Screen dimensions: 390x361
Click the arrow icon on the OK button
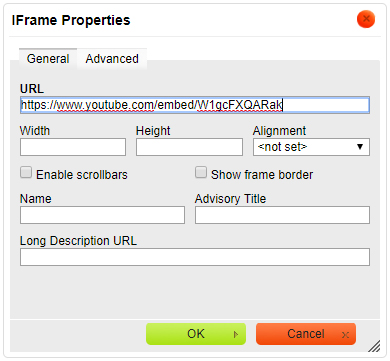click(x=236, y=334)
